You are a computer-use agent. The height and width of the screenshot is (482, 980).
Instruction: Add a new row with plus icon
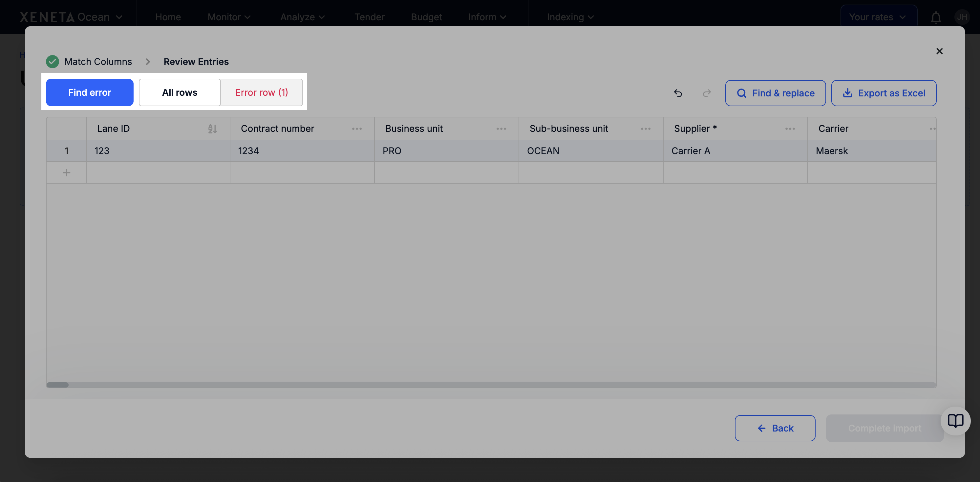pyautogui.click(x=67, y=173)
